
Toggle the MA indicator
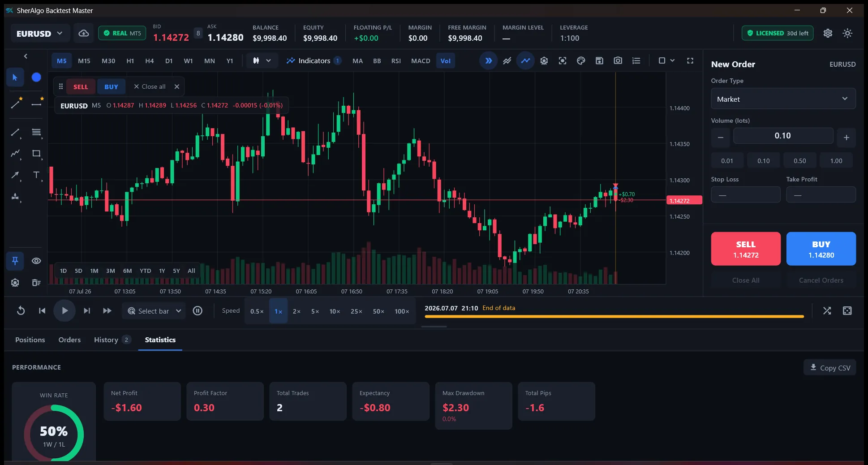[x=357, y=61]
